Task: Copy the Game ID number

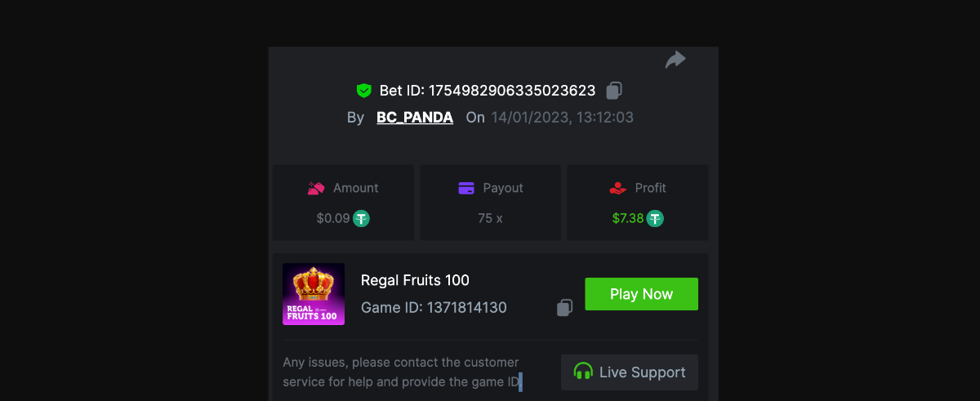Action: click(564, 307)
